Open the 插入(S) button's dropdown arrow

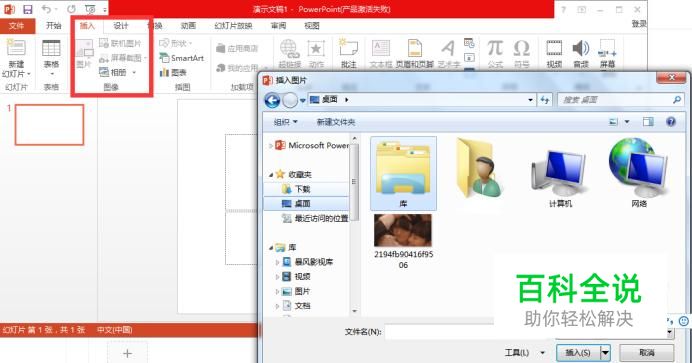(x=606, y=352)
